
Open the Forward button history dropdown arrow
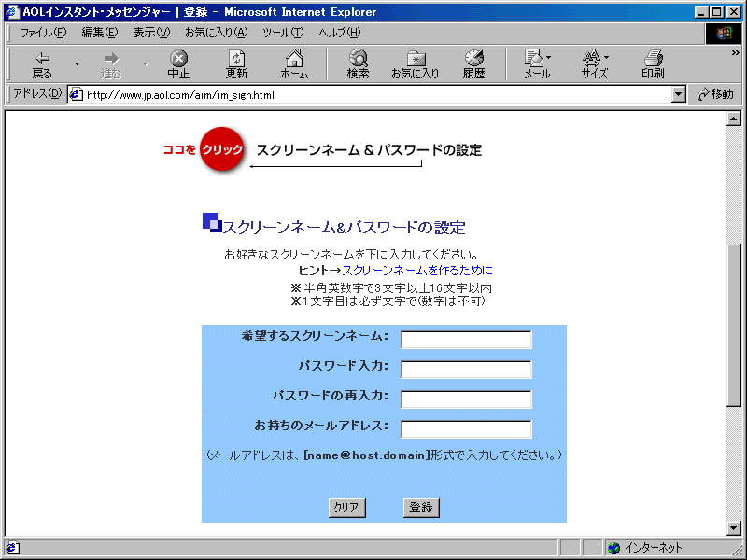146,64
